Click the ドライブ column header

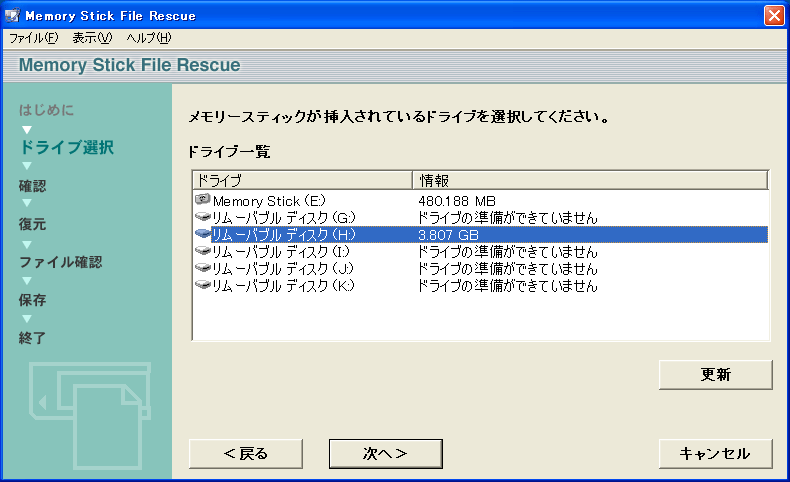pyautogui.click(x=303, y=180)
